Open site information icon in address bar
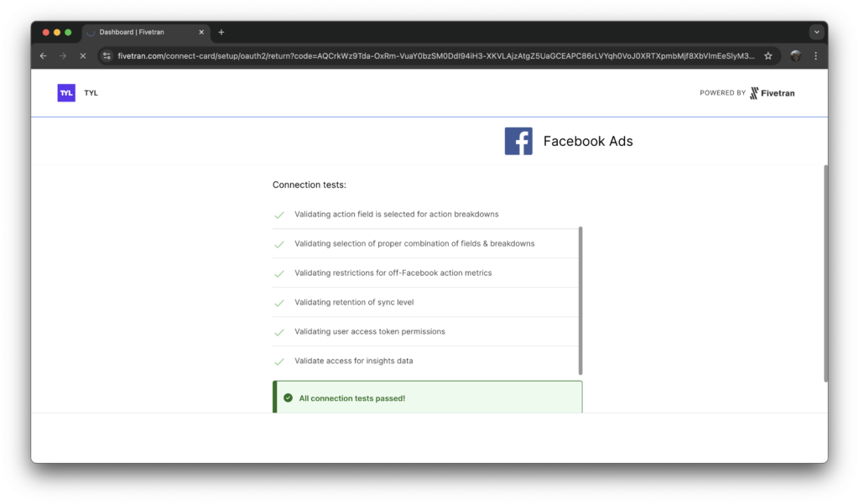 point(107,56)
